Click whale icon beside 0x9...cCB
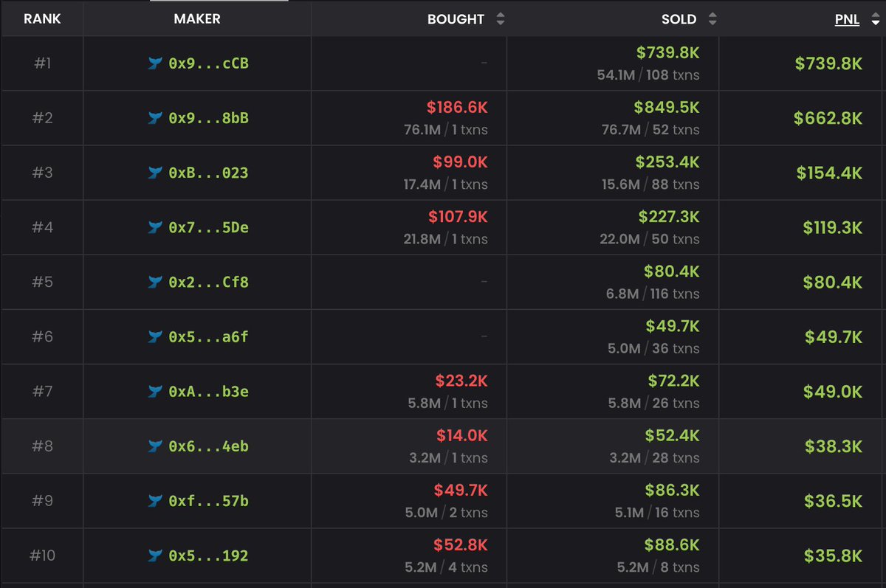886x588 pixels. tap(155, 63)
